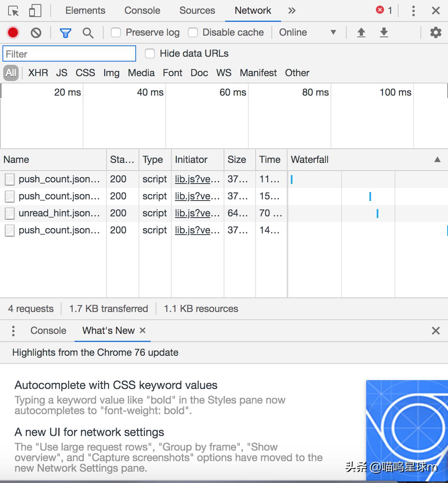The image size is (448, 483).
Task: Stop recording network log
Action: (x=13, y=32)
